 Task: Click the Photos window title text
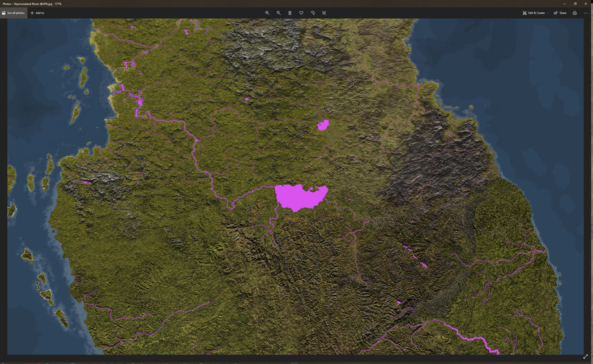(x=31, y=4)
